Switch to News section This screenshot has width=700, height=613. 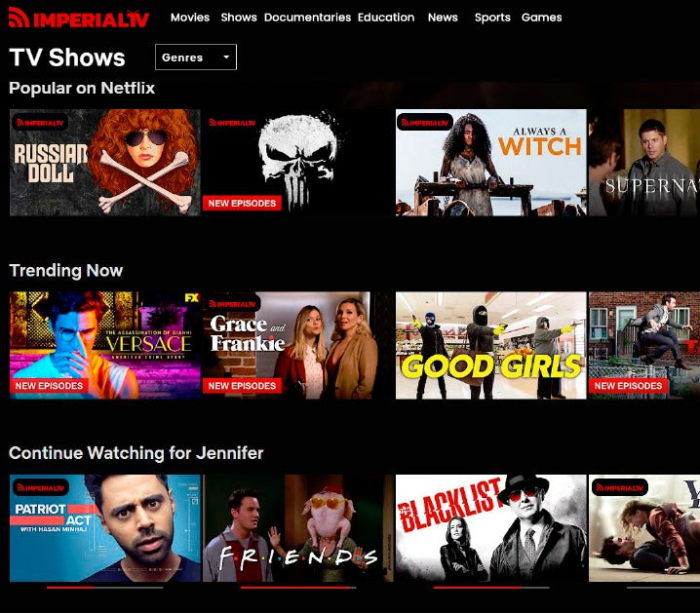pyautogui.click(x=443, y=18)
